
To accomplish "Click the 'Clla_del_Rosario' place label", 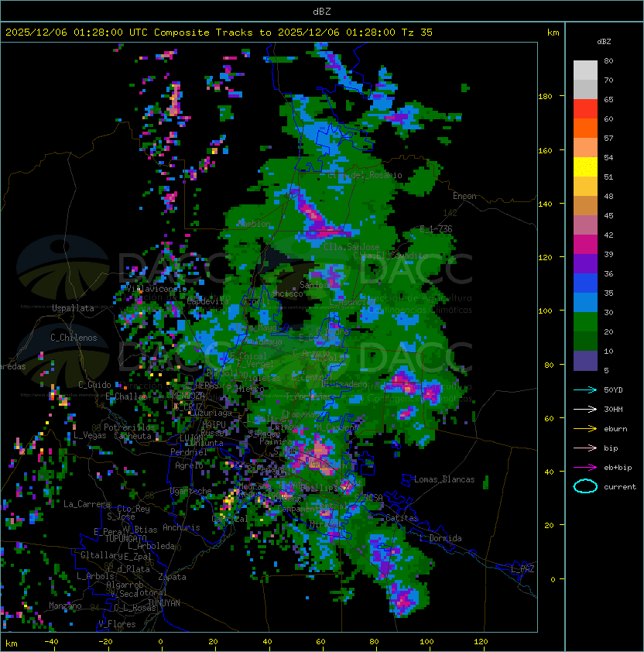I will (365, 175).
